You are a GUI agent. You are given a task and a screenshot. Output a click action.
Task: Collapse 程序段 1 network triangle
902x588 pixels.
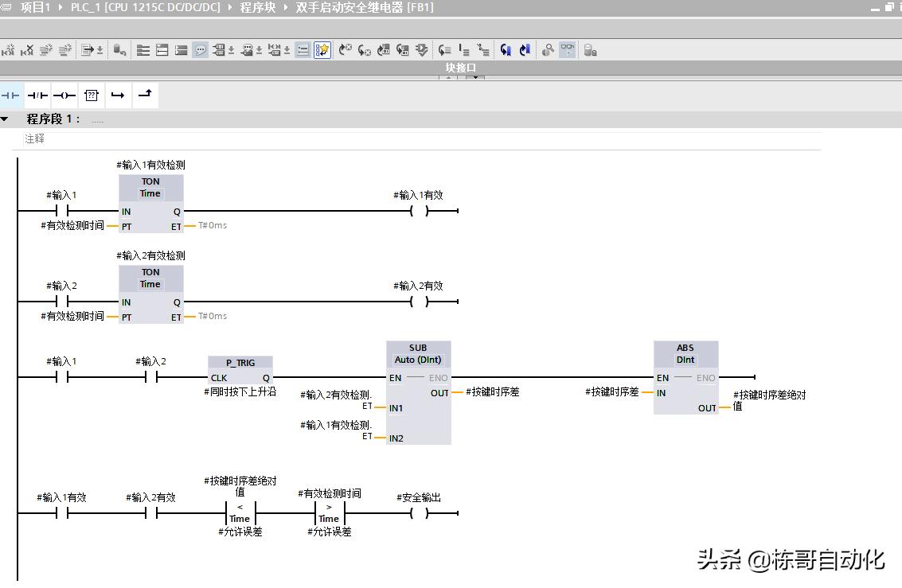point(5,119)
